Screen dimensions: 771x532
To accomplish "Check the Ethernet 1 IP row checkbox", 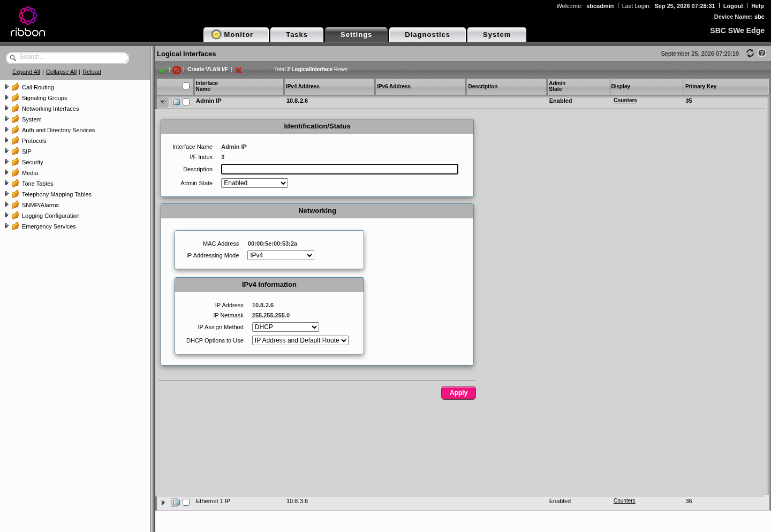I will pos(186,502).
